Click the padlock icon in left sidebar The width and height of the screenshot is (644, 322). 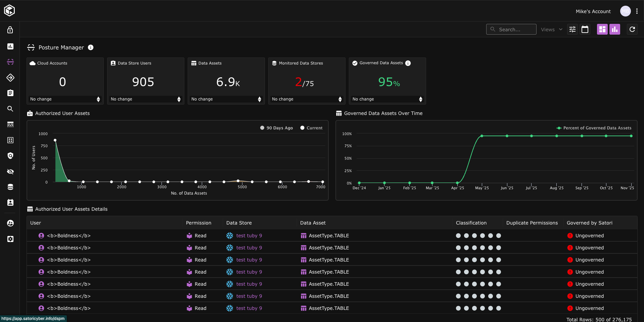(10, 30)
